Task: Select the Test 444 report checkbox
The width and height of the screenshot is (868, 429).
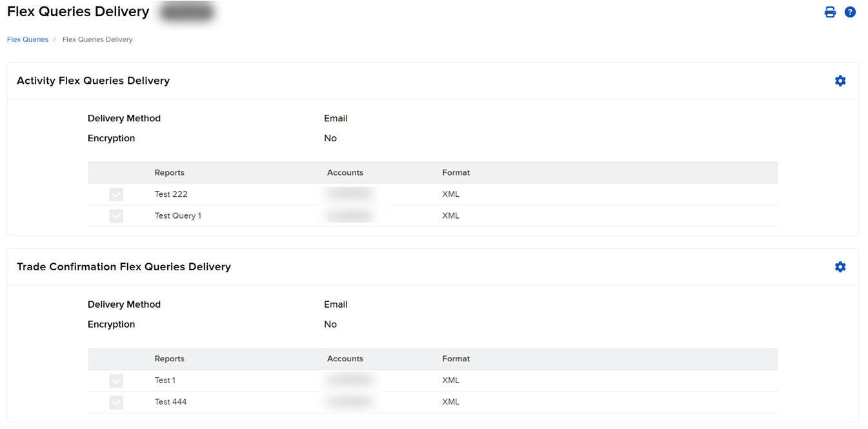Action: click(x=116, y=402)
